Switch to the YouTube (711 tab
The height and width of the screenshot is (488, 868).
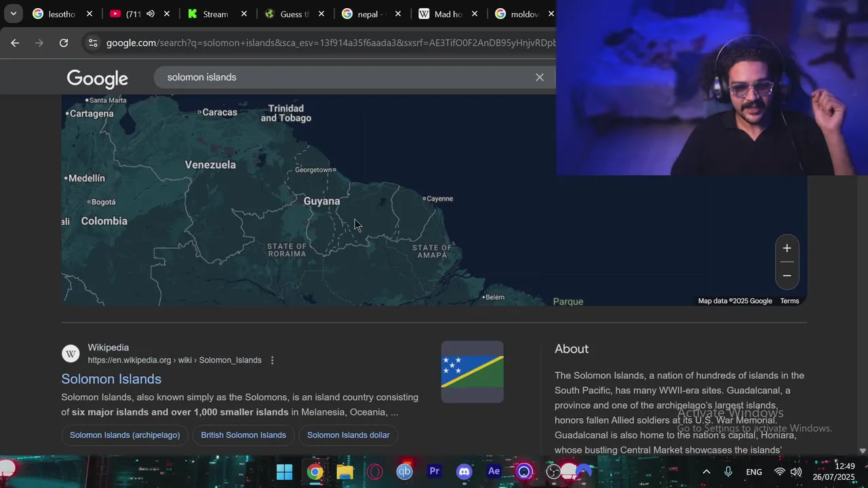[132, 14]
